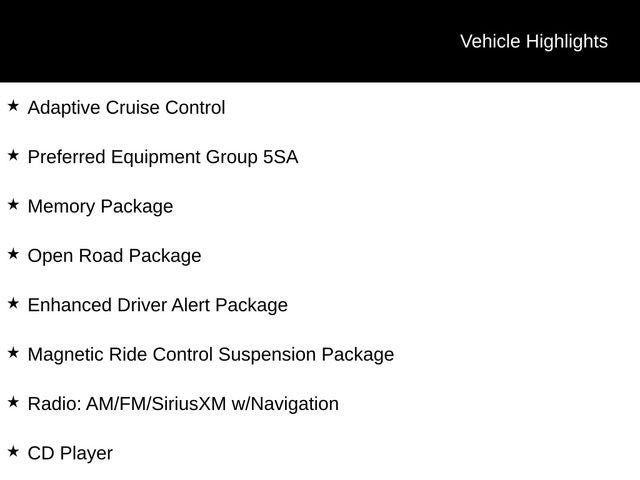Click the '5SA' equipment group code

click(280, 157)
